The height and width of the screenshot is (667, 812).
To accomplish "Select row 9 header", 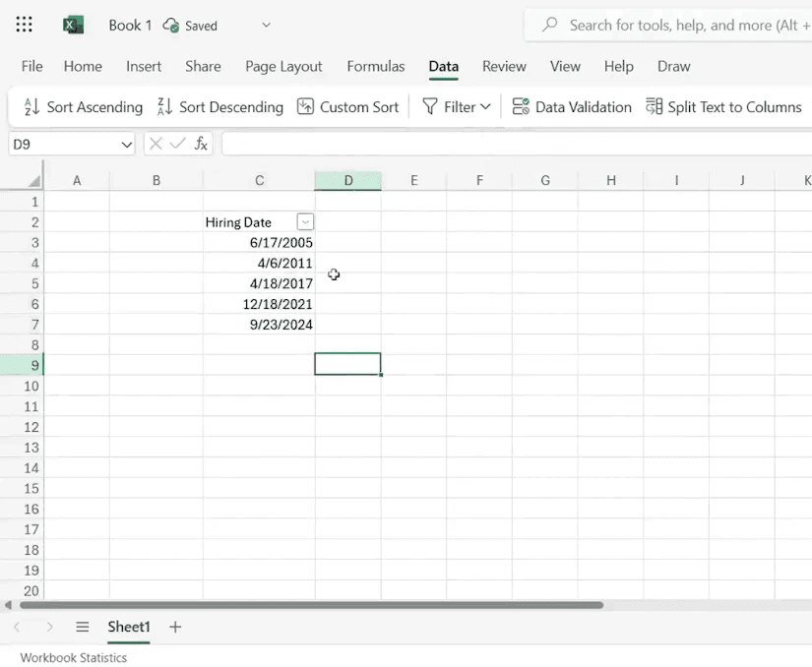I will coord(22,365).
